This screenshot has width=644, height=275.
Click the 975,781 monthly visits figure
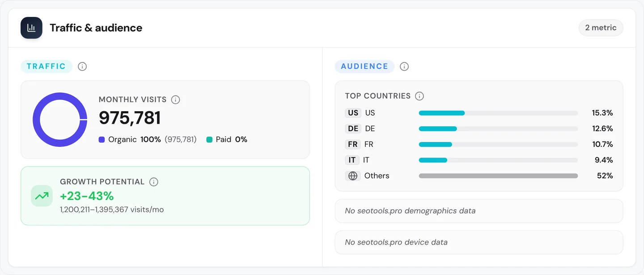point(130,118)
